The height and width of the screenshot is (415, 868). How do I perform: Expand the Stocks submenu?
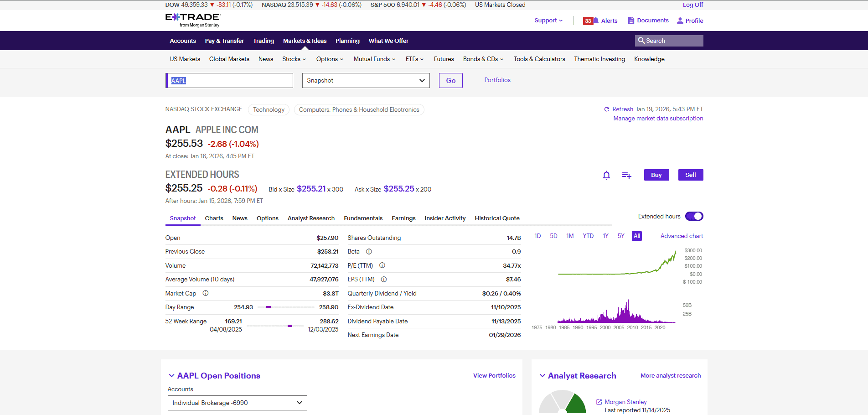pos(294,59)
